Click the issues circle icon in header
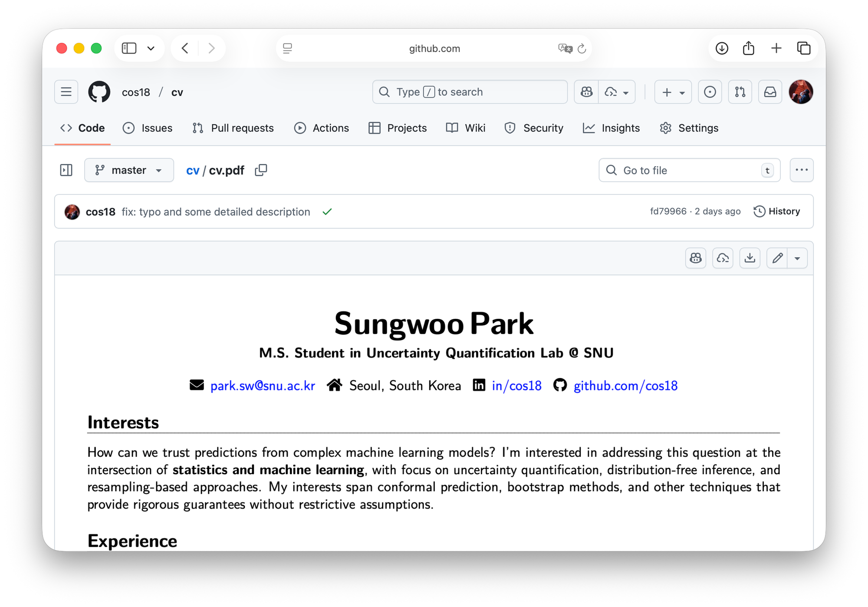The height and width of the screenshot is (607, 868). click(x=710, y=92)
